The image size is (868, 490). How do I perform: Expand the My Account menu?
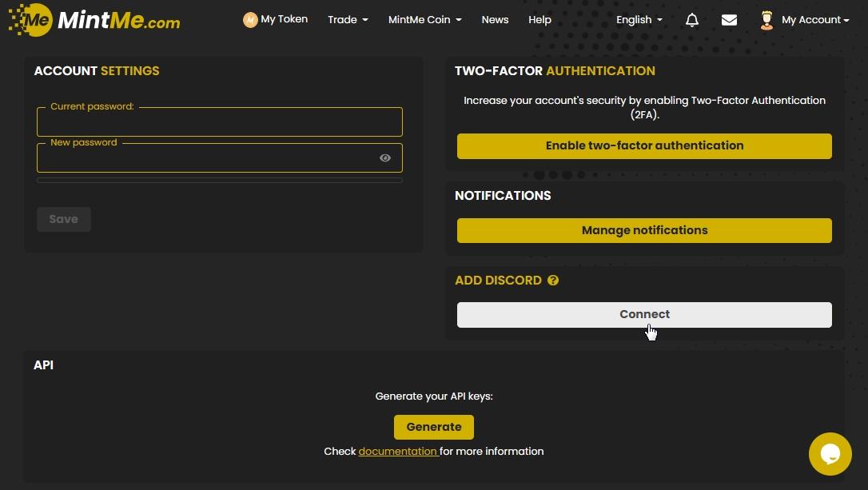[x=814, y=20]
